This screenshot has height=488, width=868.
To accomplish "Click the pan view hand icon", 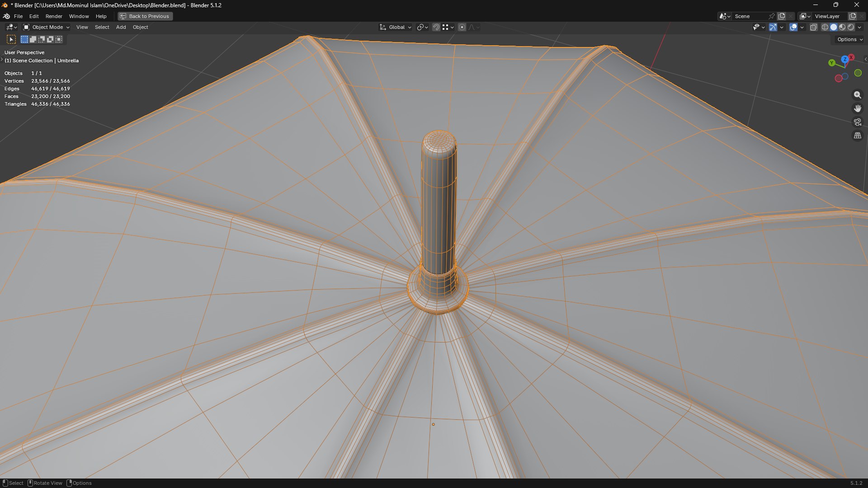I will 857,108.
